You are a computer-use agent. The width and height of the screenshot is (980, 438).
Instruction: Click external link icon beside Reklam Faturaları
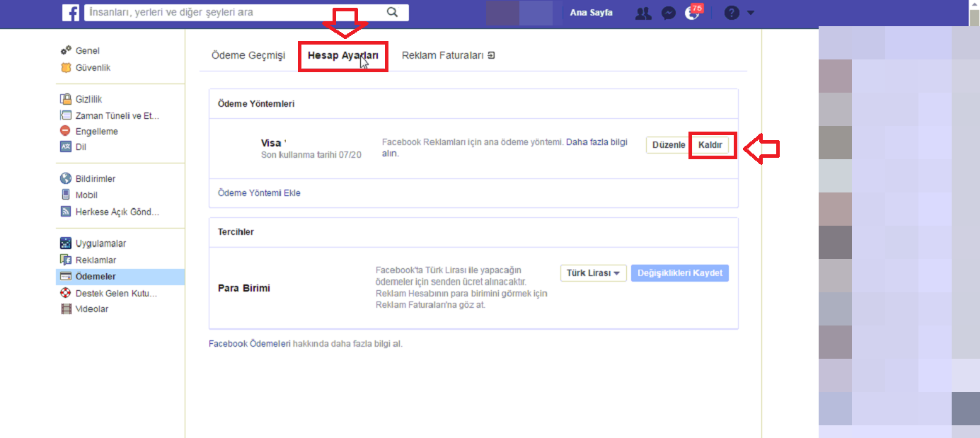pos(491,55)
